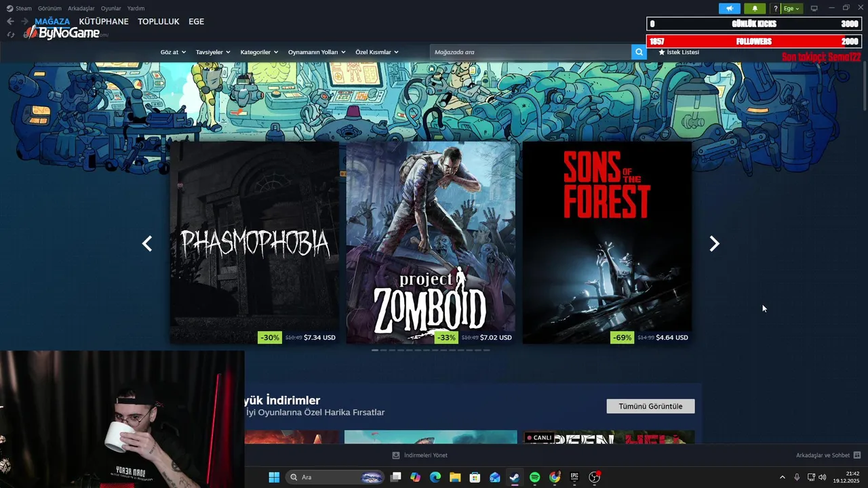This screenshot has height=488, width=868.
Task: Open the Yardım menu
Action: point(136,8)
